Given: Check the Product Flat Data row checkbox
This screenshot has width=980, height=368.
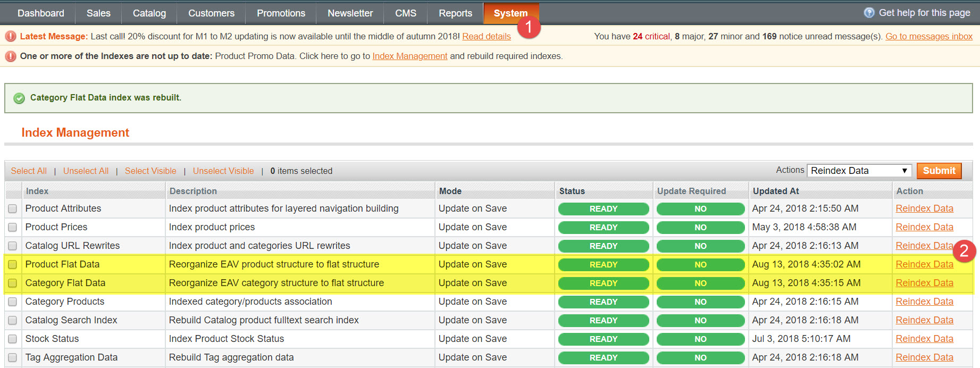Looking at the screenshot, I should (x=13, y=265).
